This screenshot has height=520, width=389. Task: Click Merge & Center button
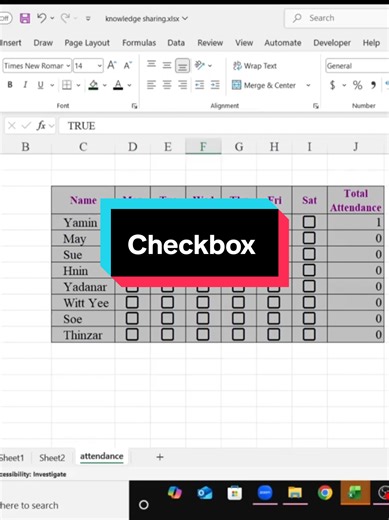(x=264, y=85)
